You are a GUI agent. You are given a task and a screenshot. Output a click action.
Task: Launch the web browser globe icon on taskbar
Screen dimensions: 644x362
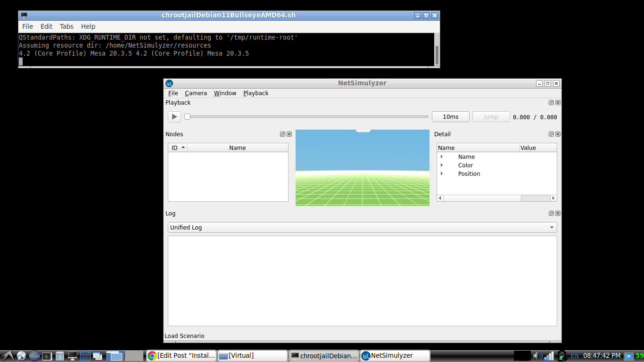[x=21, y=356]
